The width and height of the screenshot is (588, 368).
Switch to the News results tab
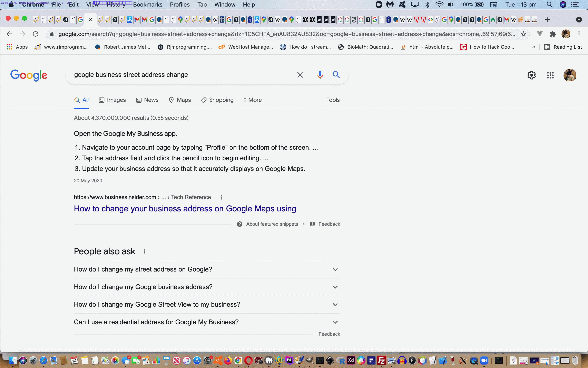point(147,100)
